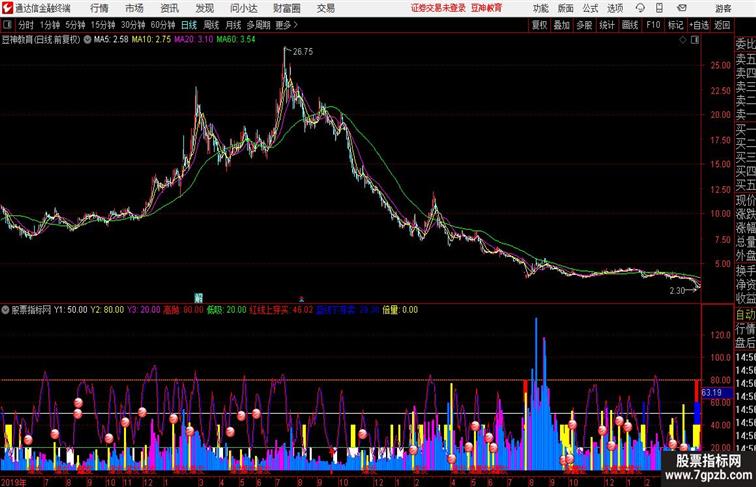Click the 叠加 overlay toolbar button
The image size is (756, 487).
pos(562,25)
